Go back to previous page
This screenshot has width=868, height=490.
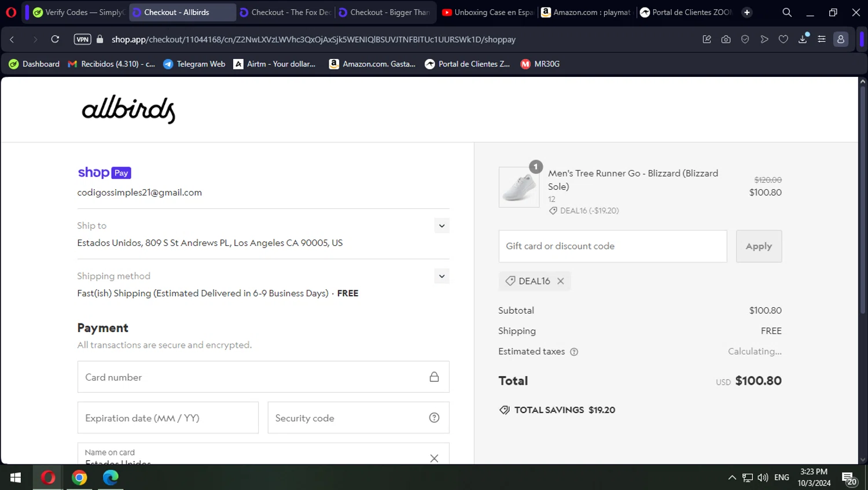[x=12, y=39]
